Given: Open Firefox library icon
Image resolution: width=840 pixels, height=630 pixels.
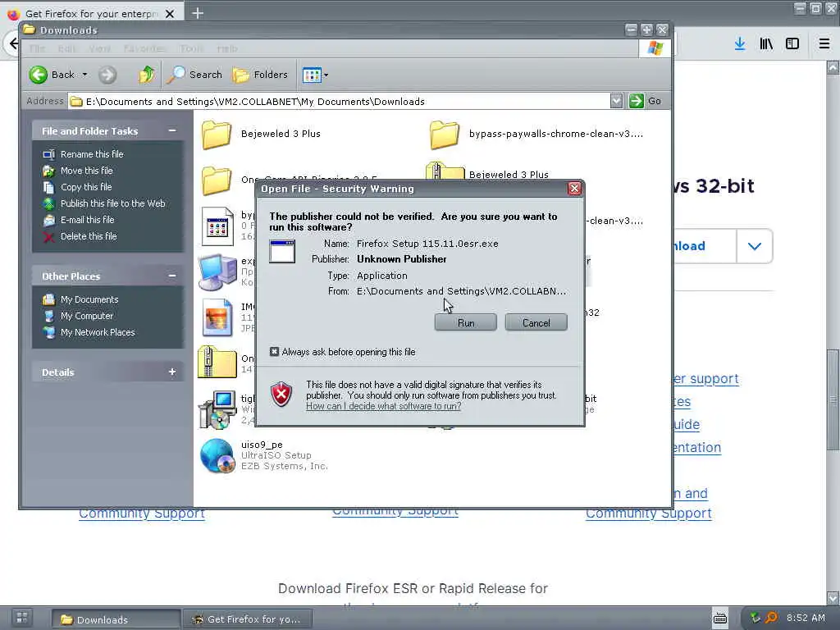Looking at the screenshot, I should coord(766,43).
